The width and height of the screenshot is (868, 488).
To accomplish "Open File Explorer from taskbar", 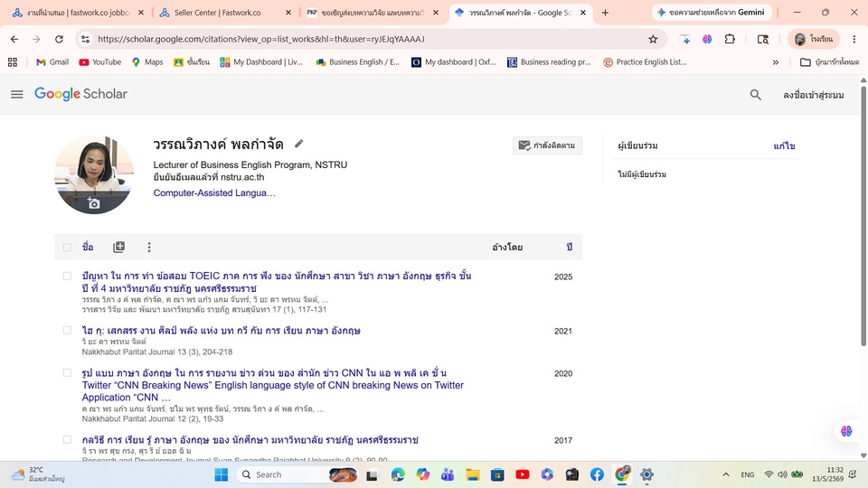I will pos(472,474).
